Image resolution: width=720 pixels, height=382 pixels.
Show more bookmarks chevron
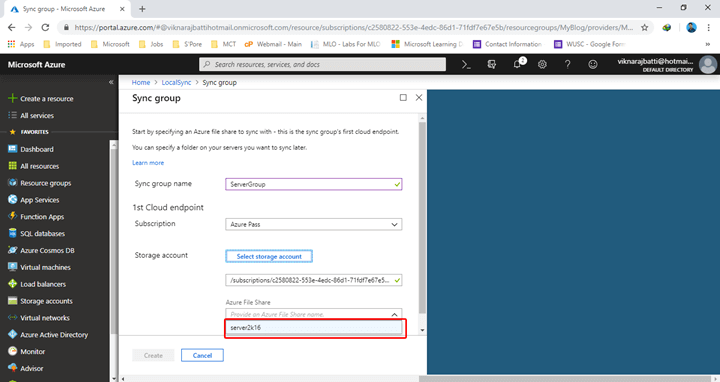(x=708, y=44)
